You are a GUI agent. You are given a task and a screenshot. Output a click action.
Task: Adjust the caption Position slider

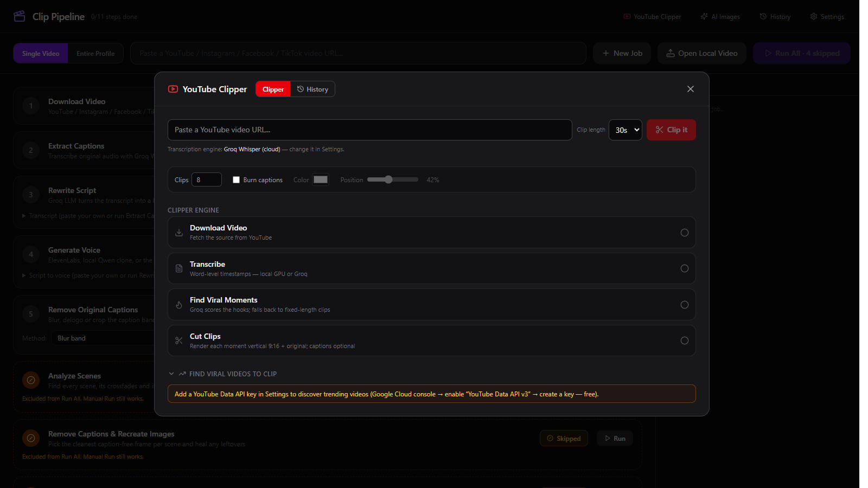click(x=393, y=179)
